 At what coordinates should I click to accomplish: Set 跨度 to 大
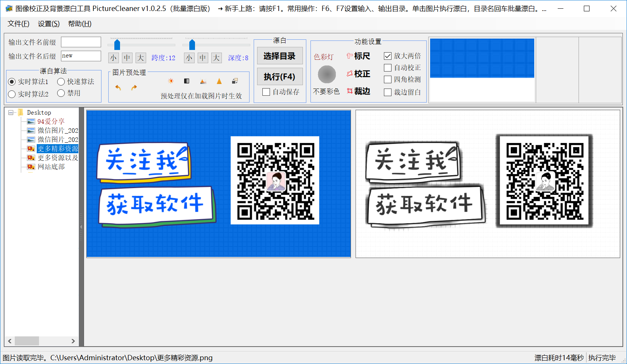[x=140, y=58]
